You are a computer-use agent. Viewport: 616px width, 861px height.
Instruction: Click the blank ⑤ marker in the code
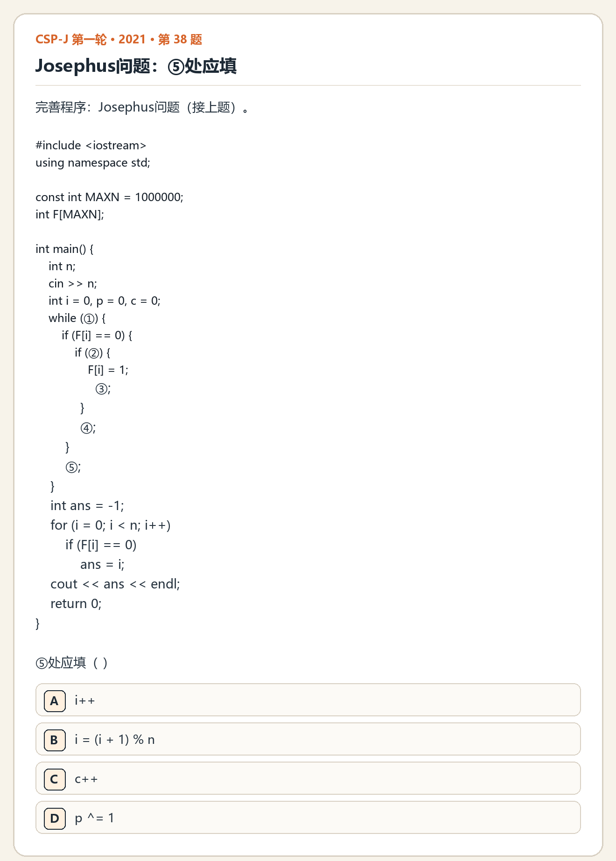pos(72,467)
